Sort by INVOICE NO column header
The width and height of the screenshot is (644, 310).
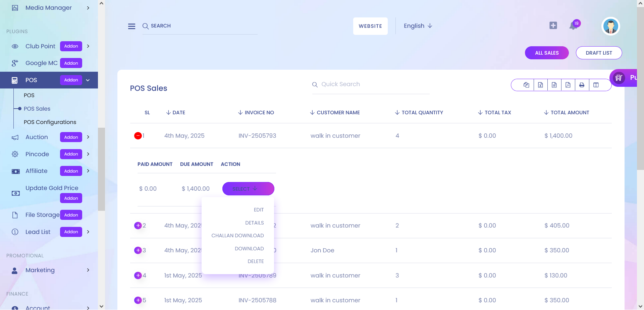[256, 113]
